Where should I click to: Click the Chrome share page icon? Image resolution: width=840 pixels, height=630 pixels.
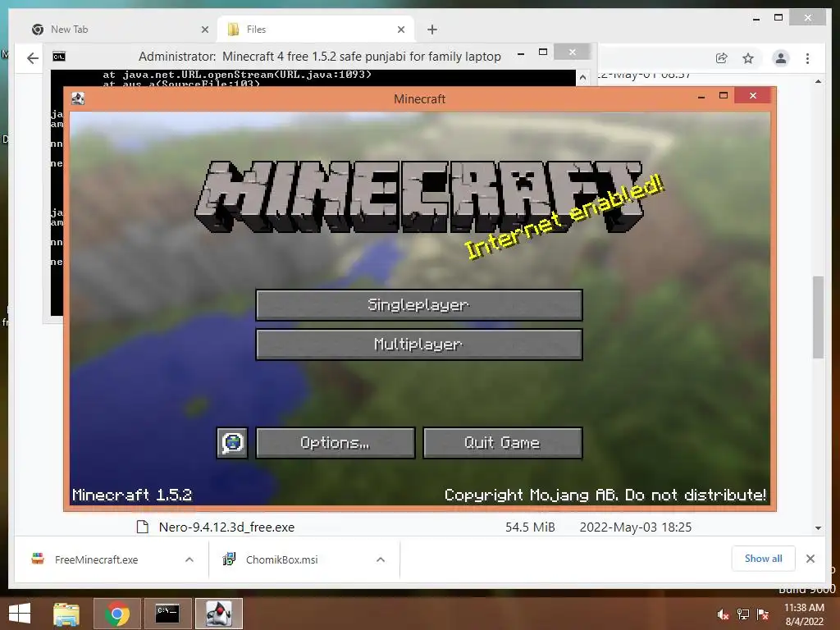tap(722, 58)
